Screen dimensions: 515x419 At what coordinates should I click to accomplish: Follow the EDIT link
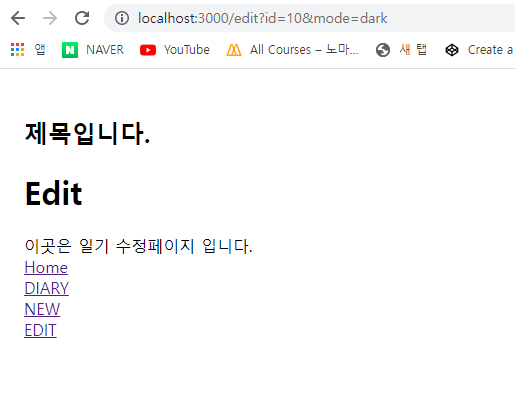pos(40,330)
